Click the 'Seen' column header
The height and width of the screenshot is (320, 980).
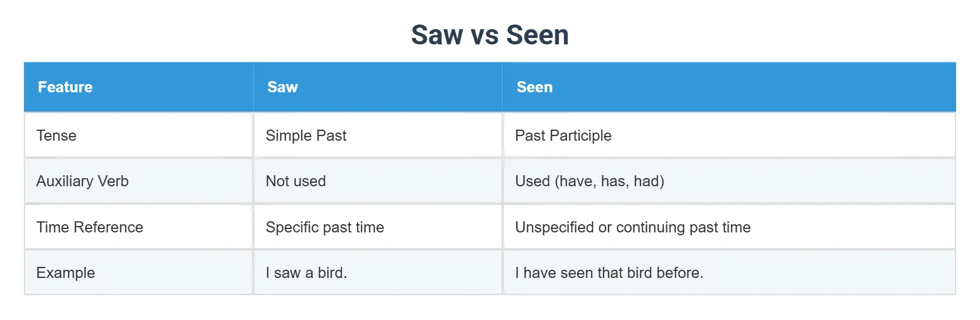point(534,87)
